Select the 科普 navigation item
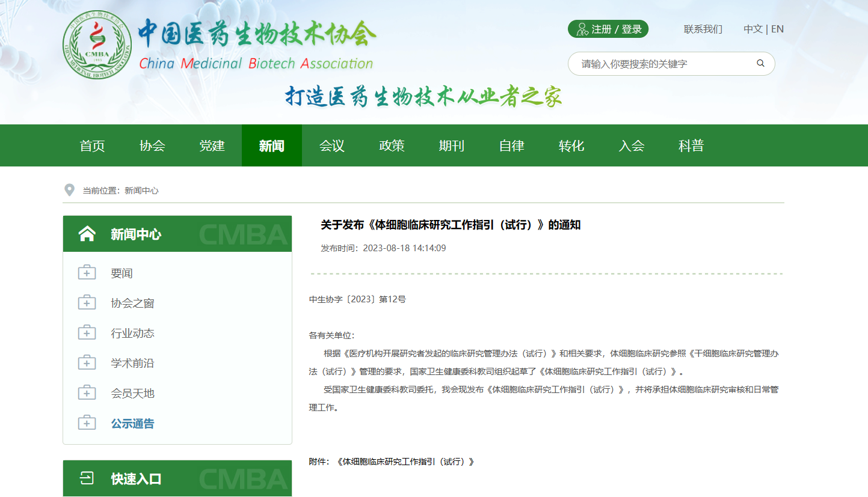Image resolution: width=868 pixels, height=497 pixels. pyautogui.click(x=691, y=145)
